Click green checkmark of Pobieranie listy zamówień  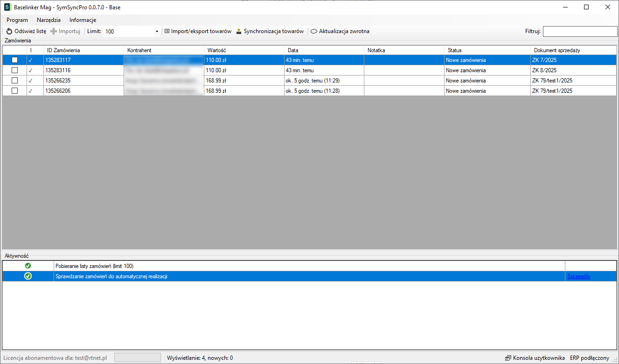[28, 266]
